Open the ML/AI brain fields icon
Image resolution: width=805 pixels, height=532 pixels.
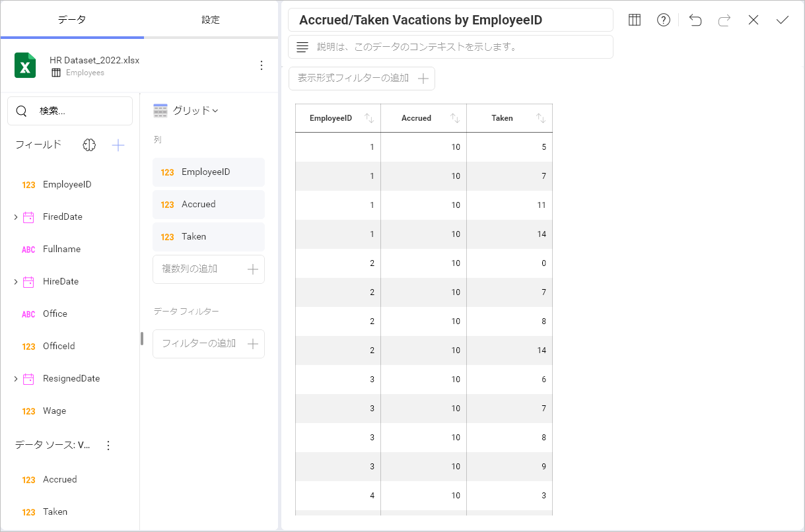click(x=89, y=145)
